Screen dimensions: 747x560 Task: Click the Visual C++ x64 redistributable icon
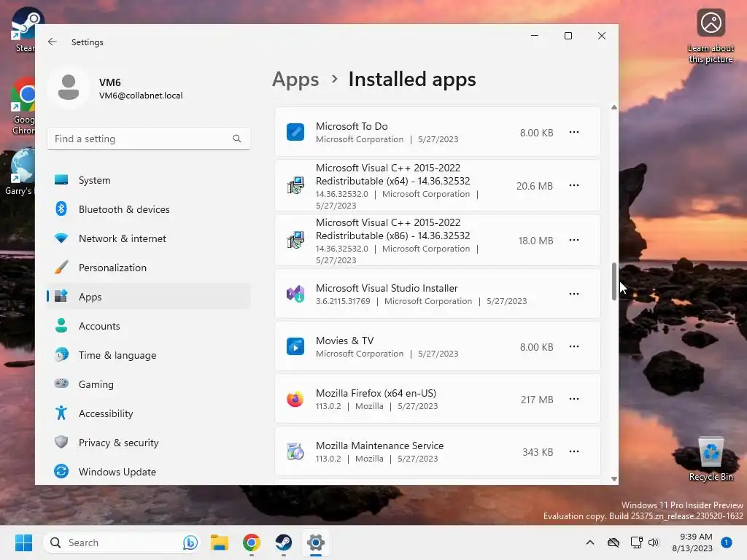295,185
